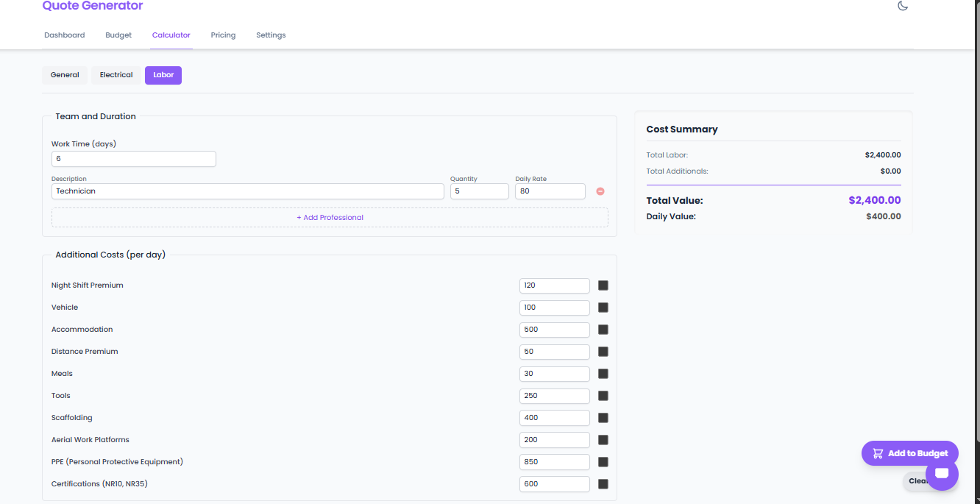
Task: Open the purple chat bubble widget
Action: (x=942, y=474)
